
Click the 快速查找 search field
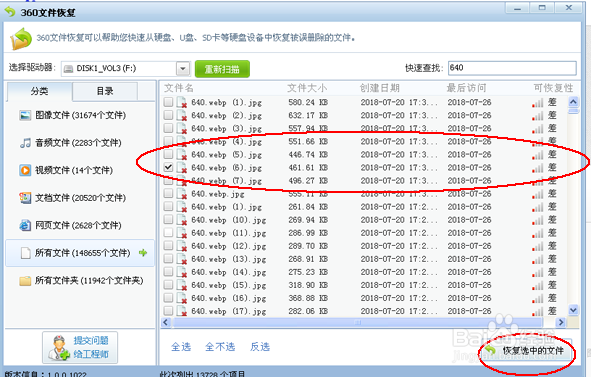pyautogui.click(x=512, y=68)
